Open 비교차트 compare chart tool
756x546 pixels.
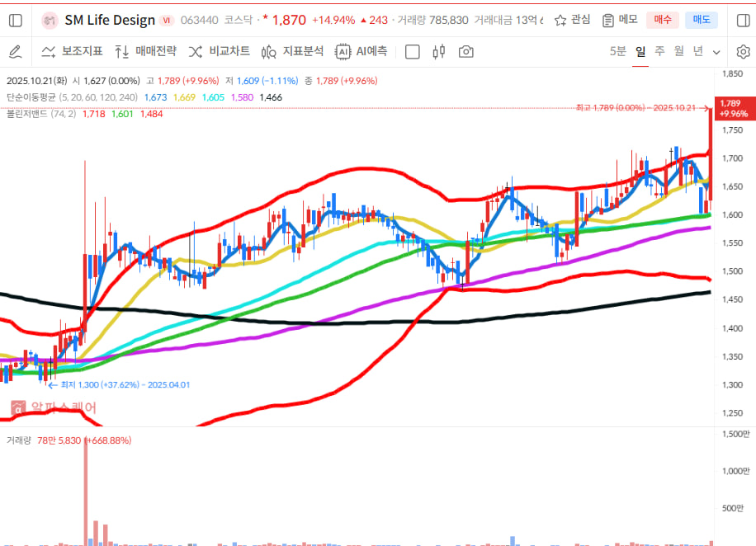[220, 52]
